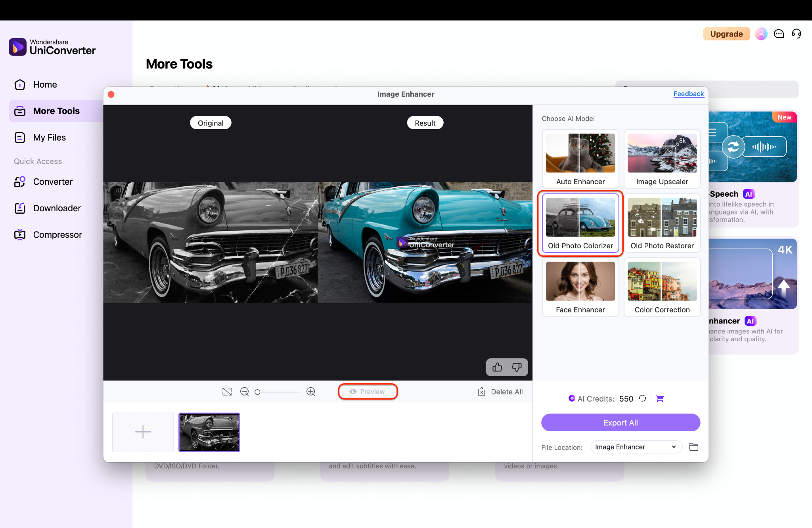
Task: Choose the Face Enhancer AI model
Action: tap(580, 287)
